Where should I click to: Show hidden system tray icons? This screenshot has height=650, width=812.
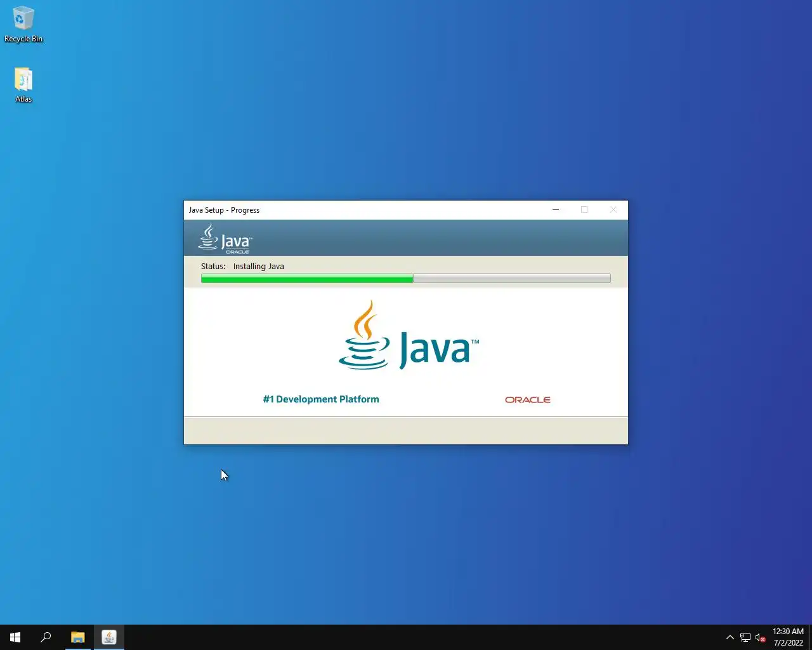pyautogui.click(x=730, y=637)
